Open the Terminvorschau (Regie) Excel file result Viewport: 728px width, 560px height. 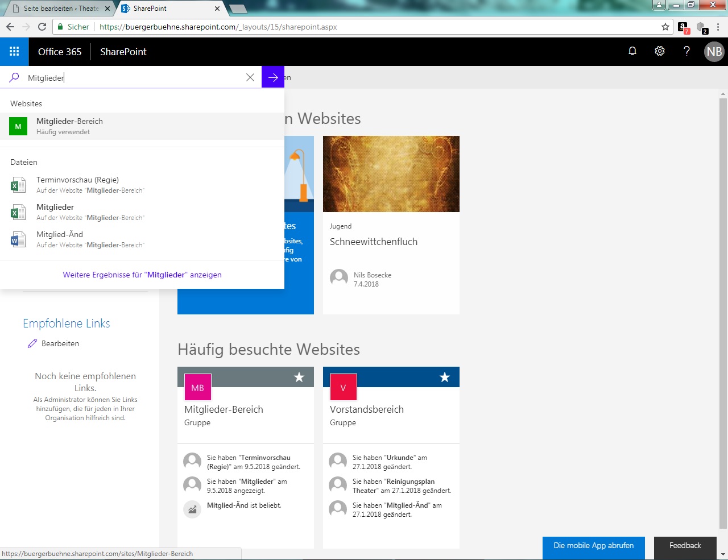[77, 184]
